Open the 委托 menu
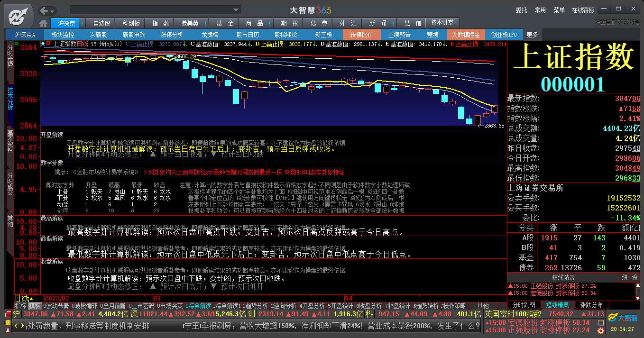The width and height of the screenshot is (644, 338). (522, 10)
